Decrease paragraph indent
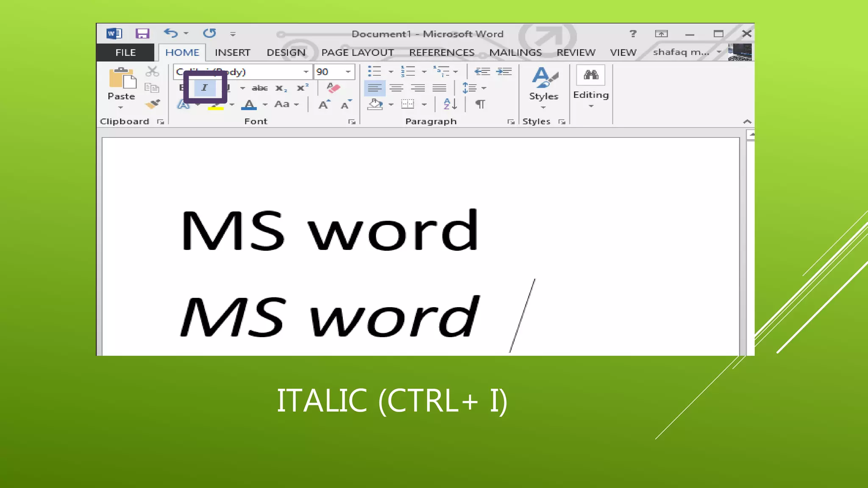This screenshot has height=488, width=868. click(482, 72)
